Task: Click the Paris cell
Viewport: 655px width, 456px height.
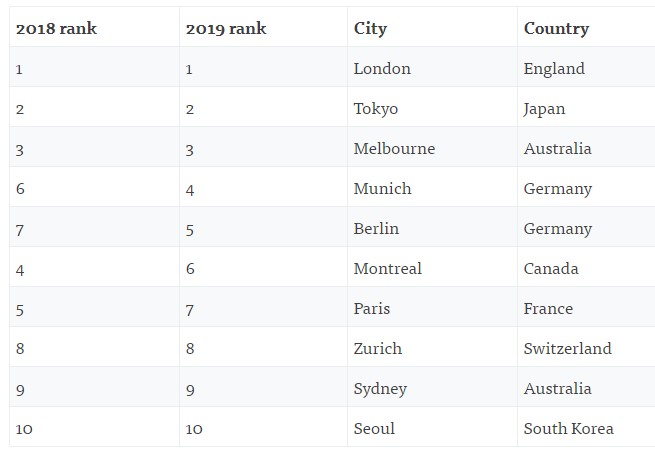Action: [372, 309]
